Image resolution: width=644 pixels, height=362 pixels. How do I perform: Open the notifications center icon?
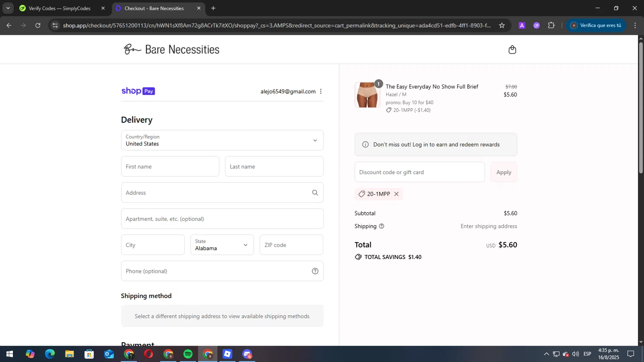coord(631,354)
